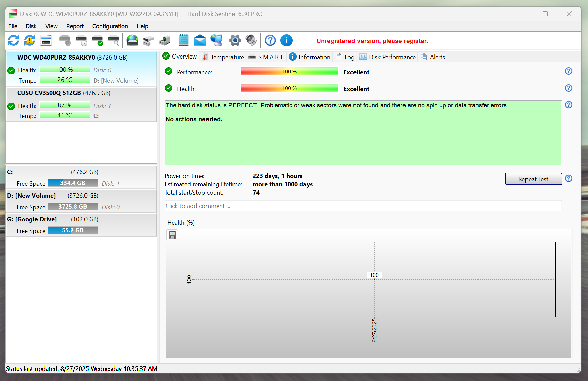Switch to the Alerts tab
The height and width of the screenshot is (381, 588).
(x=433, y=57)
